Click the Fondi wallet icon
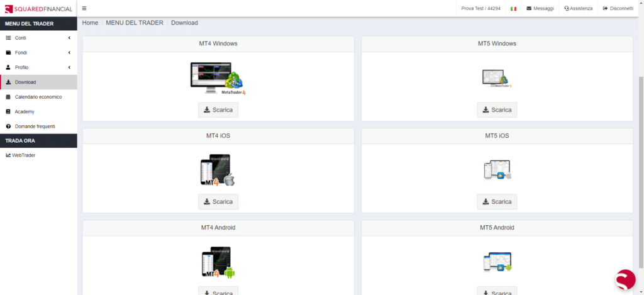Image resolution: width=644 pixels, height=295 pixels. (x=8, y=53)
